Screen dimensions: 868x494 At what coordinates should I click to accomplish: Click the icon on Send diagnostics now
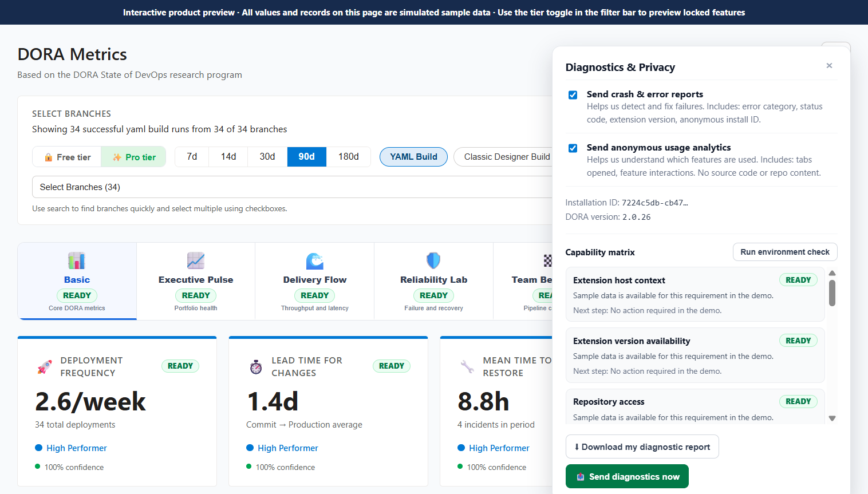point(581,477)
